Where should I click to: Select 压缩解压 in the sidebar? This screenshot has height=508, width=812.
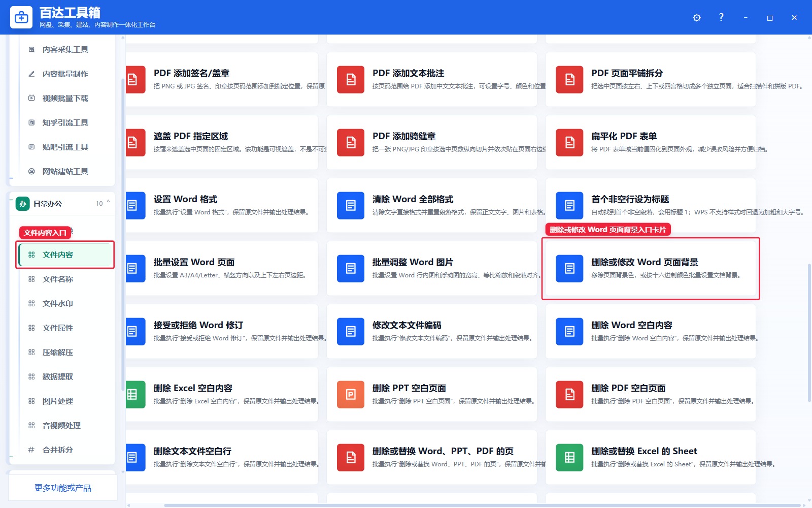point(65,352)
